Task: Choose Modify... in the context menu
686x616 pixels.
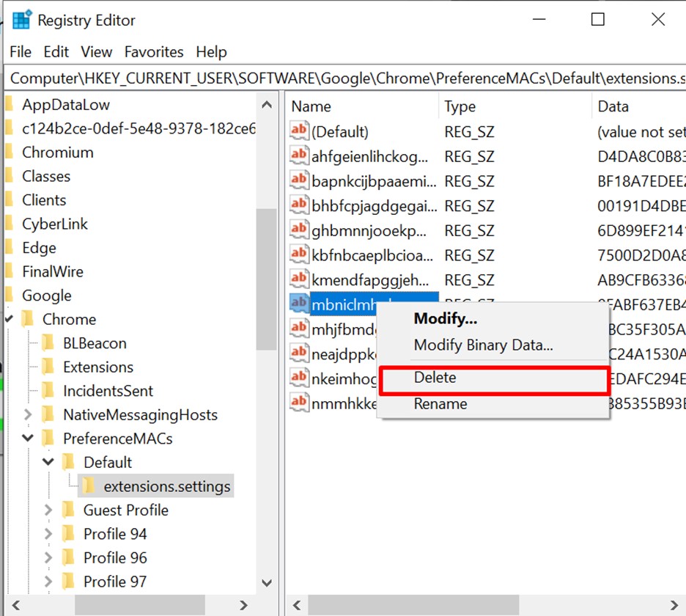Action: pyautogui.click(x=445, y=319)
